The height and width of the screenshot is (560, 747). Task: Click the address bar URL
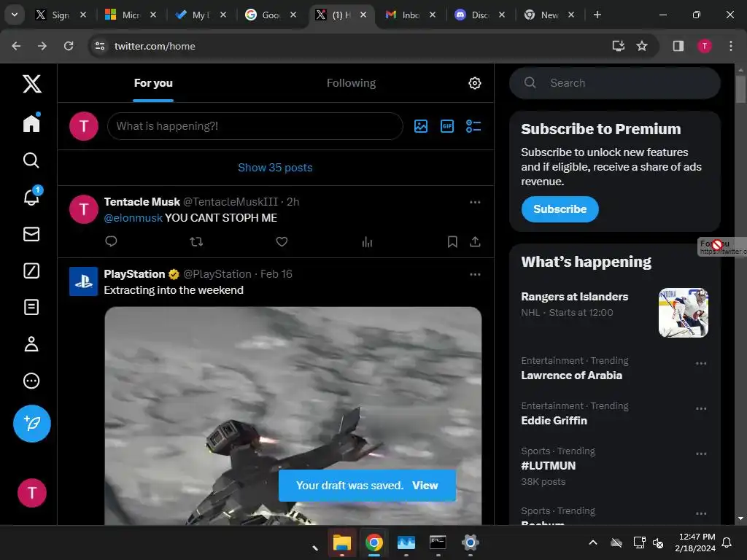pyautogui.click(x=155, y=46)
